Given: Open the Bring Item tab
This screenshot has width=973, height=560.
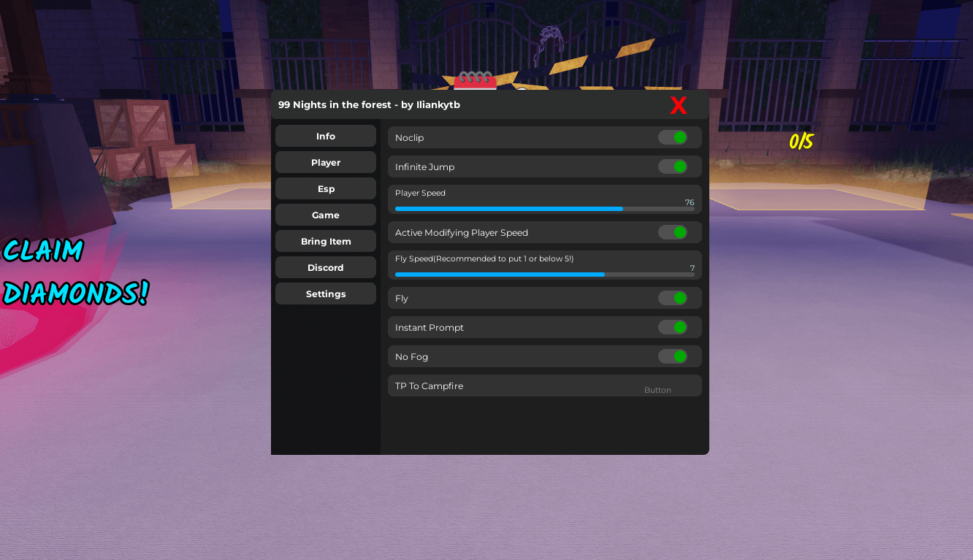Looking at the screenshot, I should [x=326, y=242].
